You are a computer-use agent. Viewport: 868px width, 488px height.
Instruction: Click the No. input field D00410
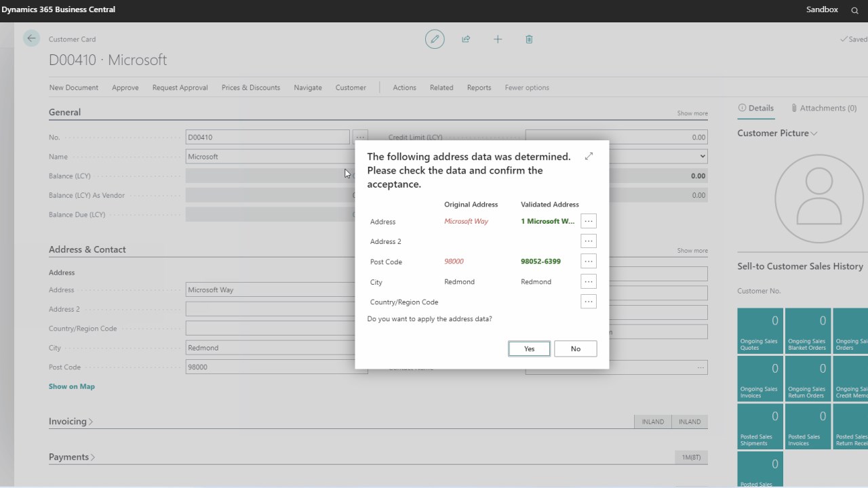coord(268,137)
